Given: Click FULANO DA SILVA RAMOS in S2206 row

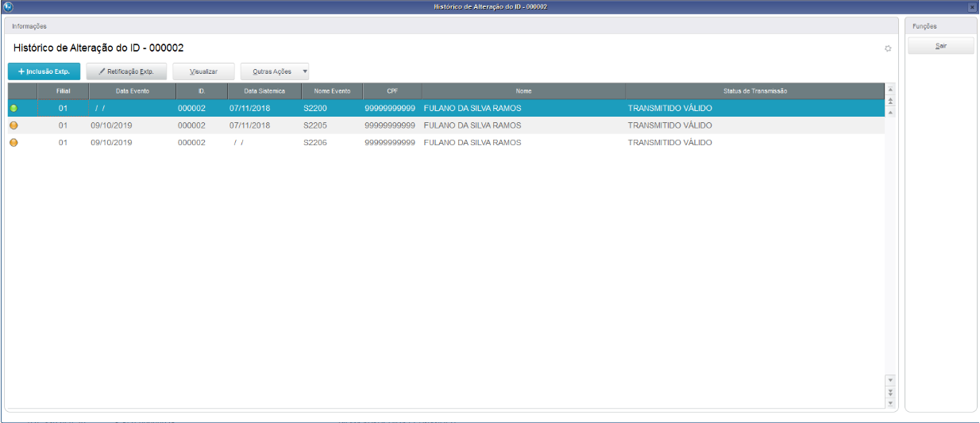Looking at the screenshot, I should click(x=473, y=143).
